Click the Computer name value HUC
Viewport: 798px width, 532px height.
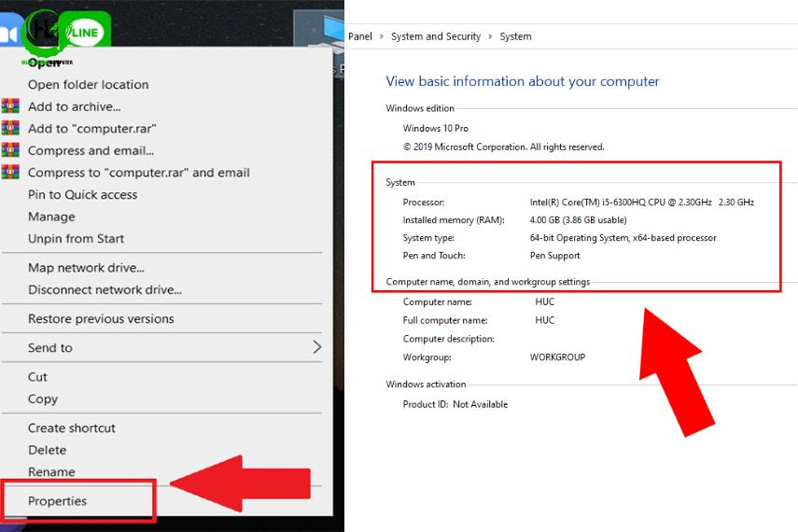pyautogui.click(x=544, y=301)
